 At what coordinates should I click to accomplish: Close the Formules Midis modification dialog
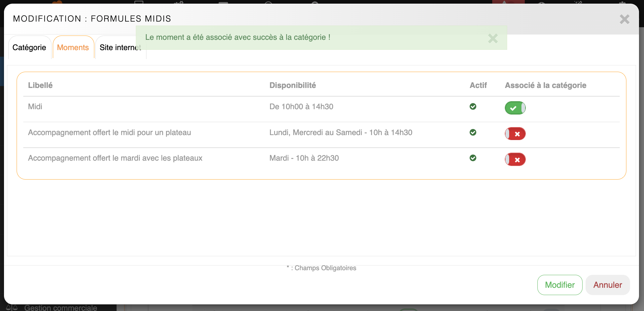click(x=624, y=19)
